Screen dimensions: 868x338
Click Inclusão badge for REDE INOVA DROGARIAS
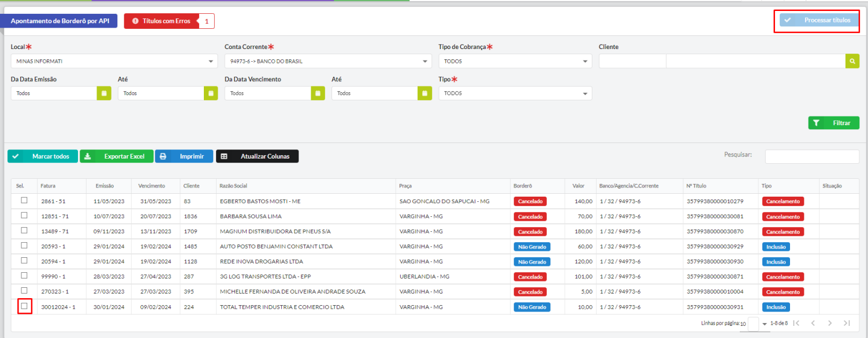click(776, 261)
